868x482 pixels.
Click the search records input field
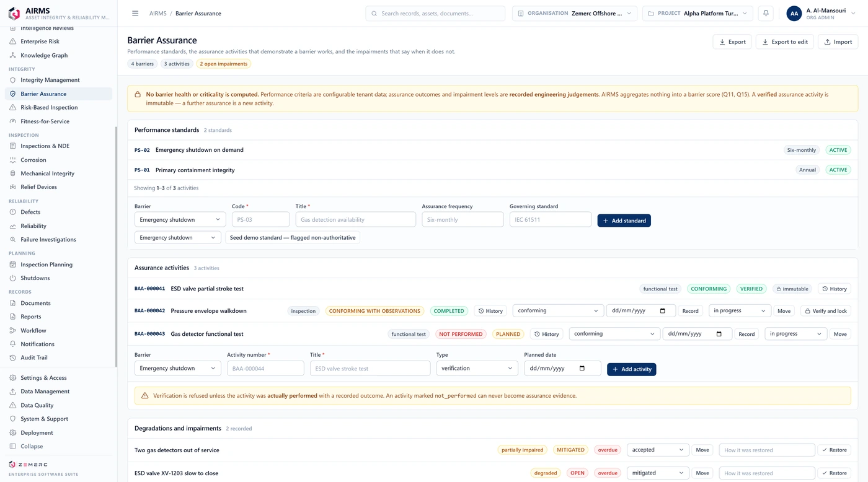coord(435,13)
